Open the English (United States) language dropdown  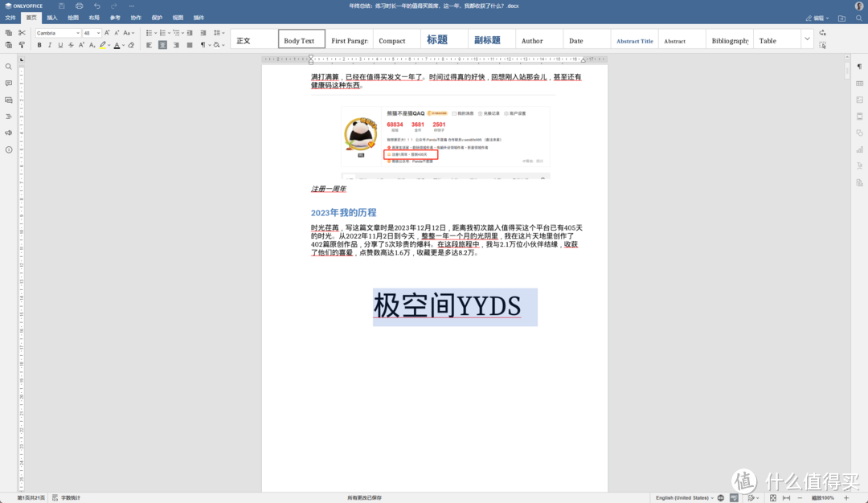pos(682,498)
